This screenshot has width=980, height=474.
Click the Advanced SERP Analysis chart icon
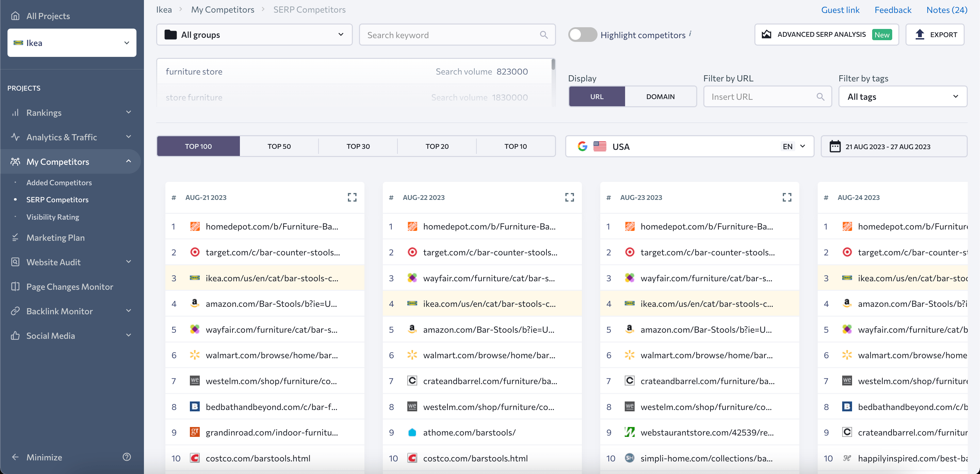point(766,34)
